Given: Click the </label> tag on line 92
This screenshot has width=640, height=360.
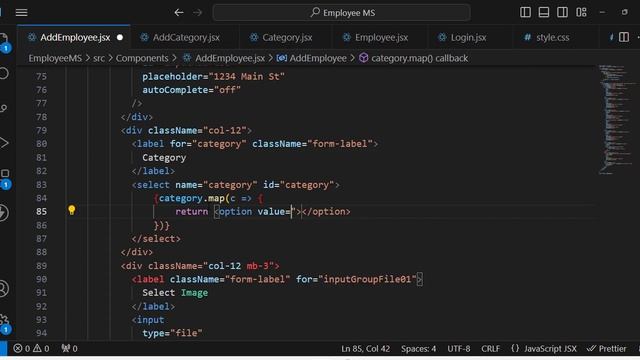Looking at the screenshot, I should (153, 307).
